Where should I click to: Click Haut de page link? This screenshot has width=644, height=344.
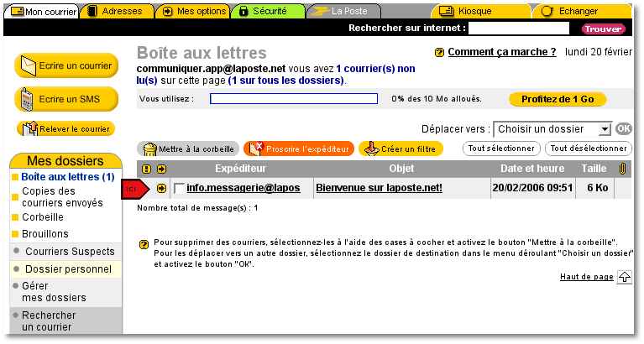click(x=587, y=277)
